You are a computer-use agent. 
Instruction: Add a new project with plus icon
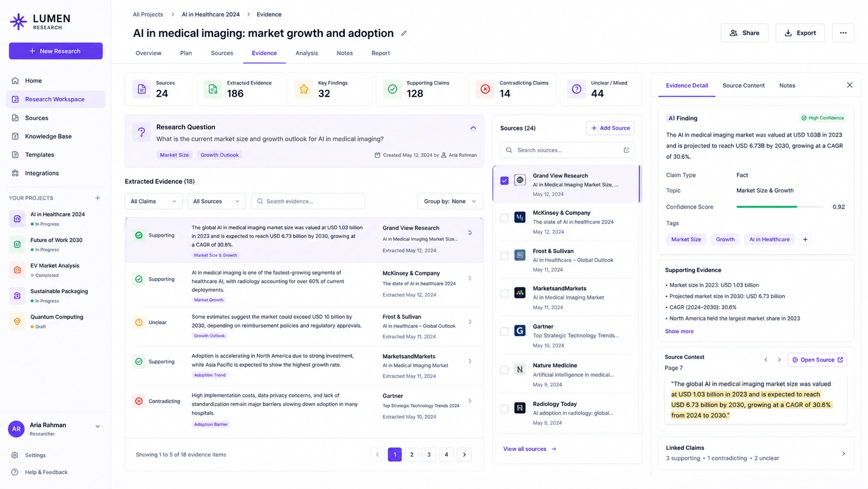point(98,198)
